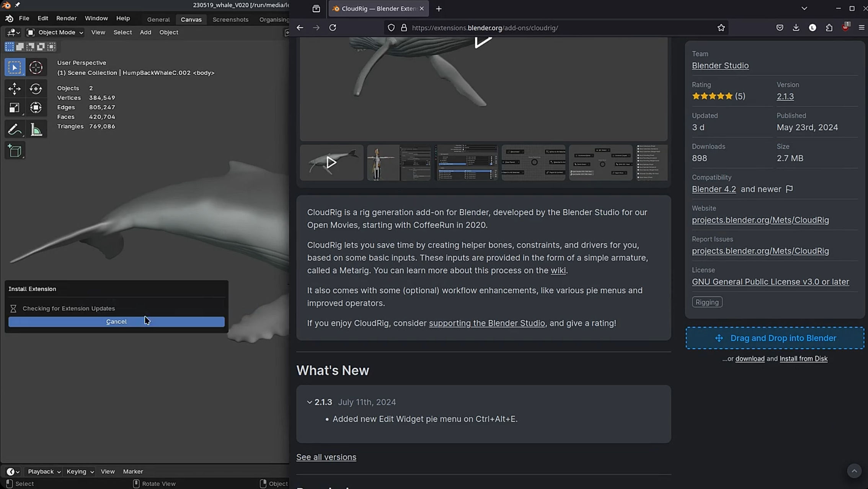This screenshot has height=489, width=868.
Task: Switch to the Screenshots workspace tab
Action: (x=230, y=20)
